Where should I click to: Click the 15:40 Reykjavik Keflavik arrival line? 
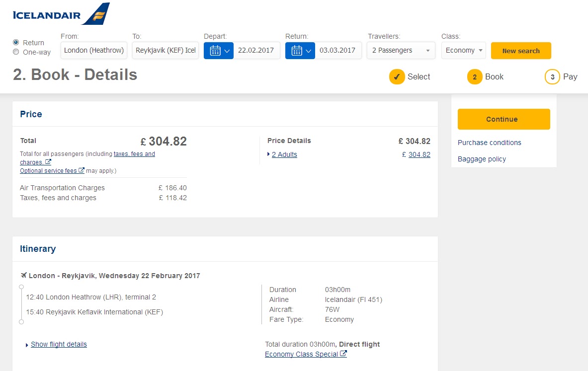(94, 312)
